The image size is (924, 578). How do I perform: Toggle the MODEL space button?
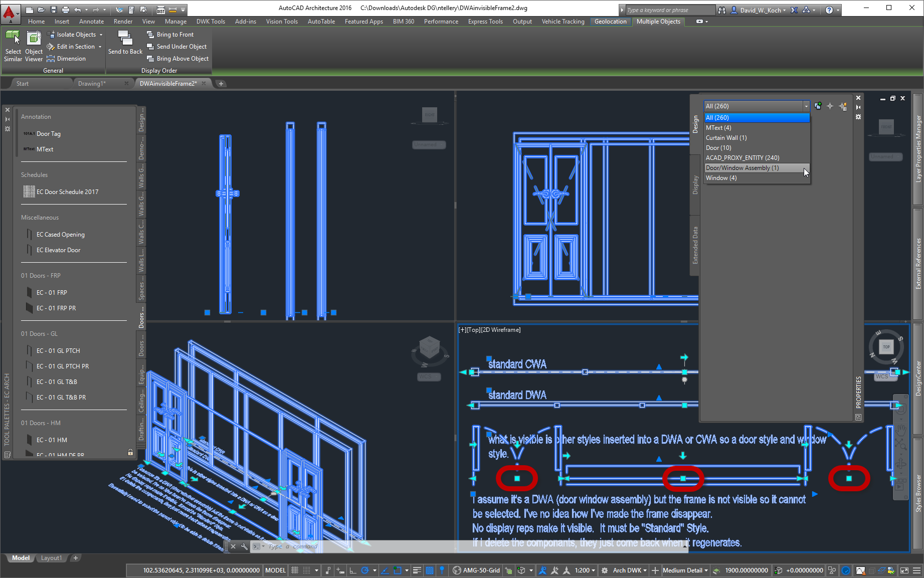coord(275,570)
